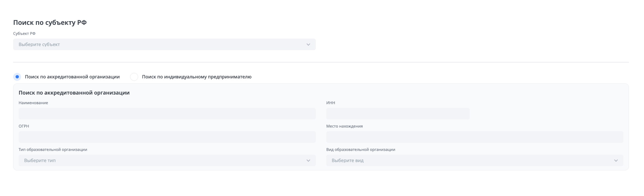Select the individual entrepreneur search radio button
Screen dimensions: 644x196
coord(134,77)
